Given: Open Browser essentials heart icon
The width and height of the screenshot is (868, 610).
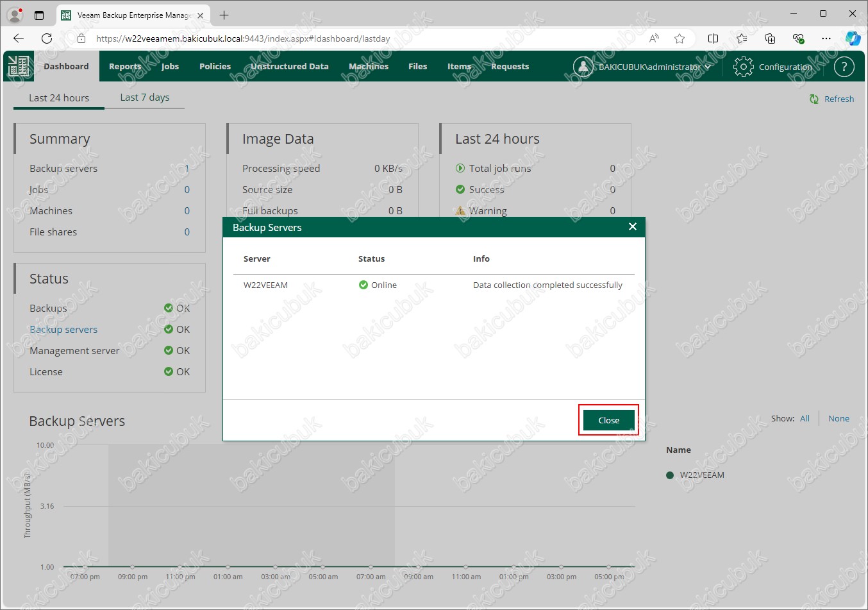Looking at the screenshot, I should click(x=798, y=38).
